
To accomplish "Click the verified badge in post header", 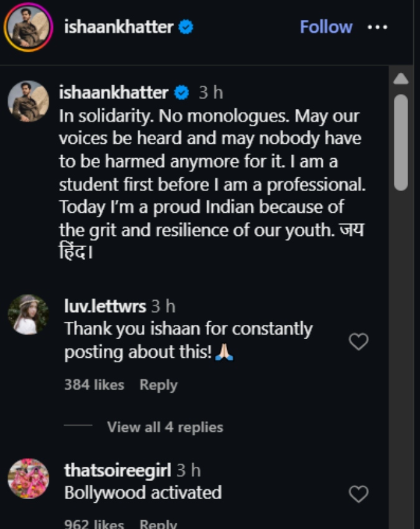I will point(185,27).
